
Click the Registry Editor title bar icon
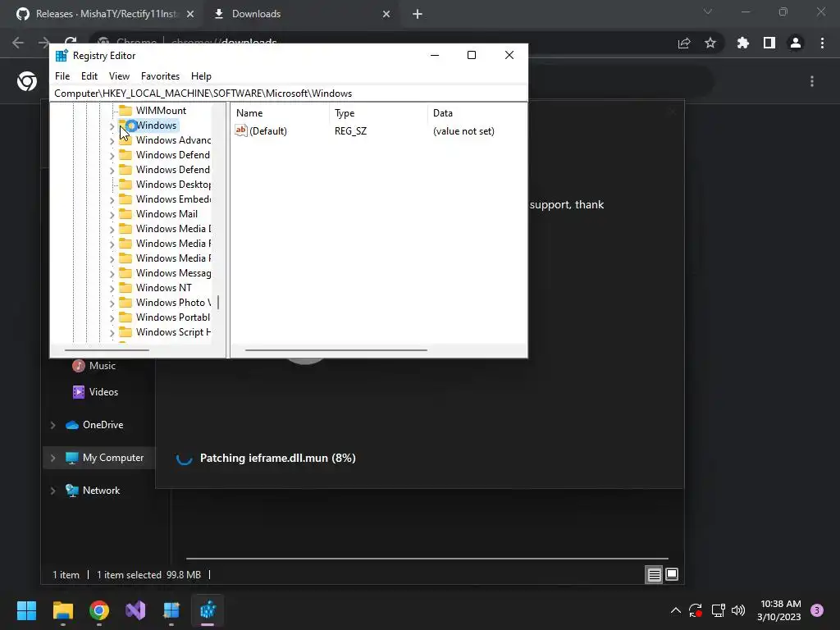pyautogui.click(x=62, y=56)
